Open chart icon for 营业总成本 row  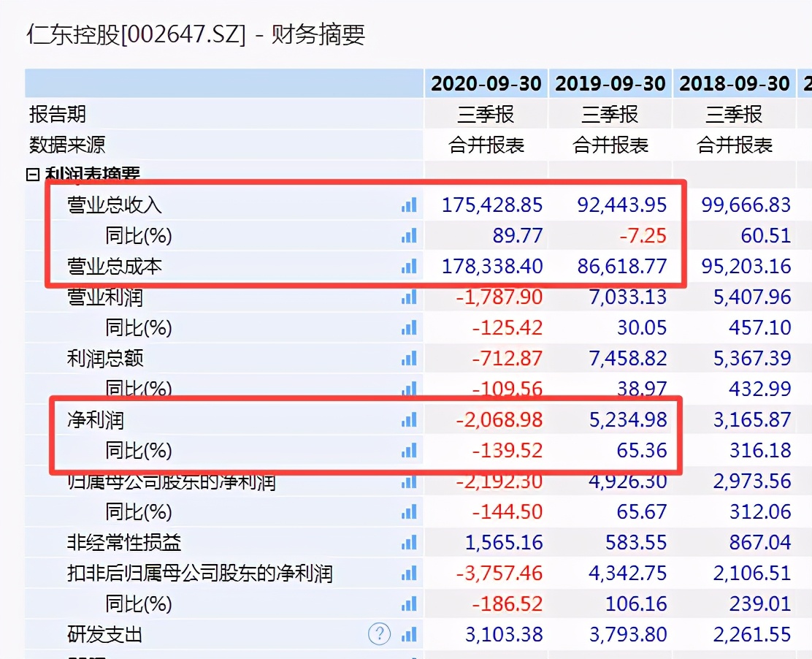[x=409, y=267]
